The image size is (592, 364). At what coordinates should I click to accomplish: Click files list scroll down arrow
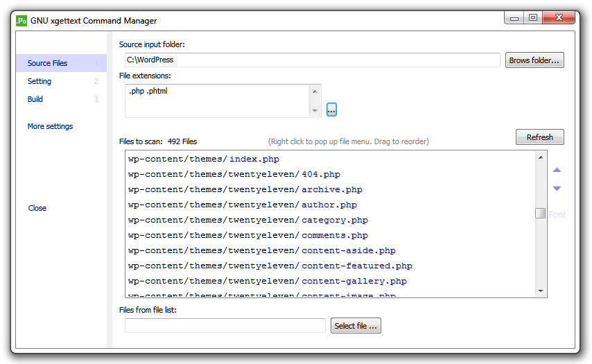(x=541, y=291)
